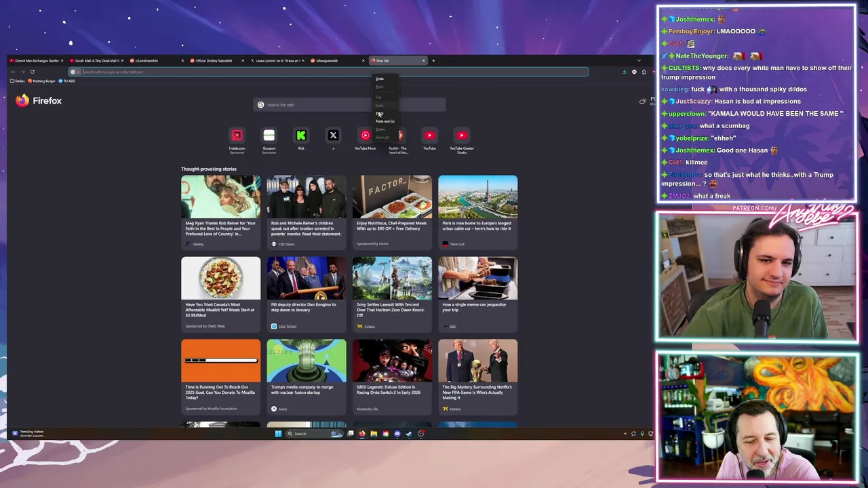Go back using the browser back arrow
868x488 pixels.
pyautogui.click(x=13, y=72)
